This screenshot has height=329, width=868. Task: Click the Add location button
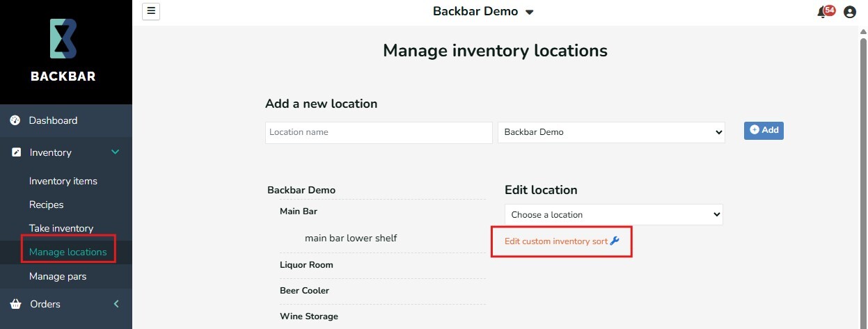coord(764,130)
